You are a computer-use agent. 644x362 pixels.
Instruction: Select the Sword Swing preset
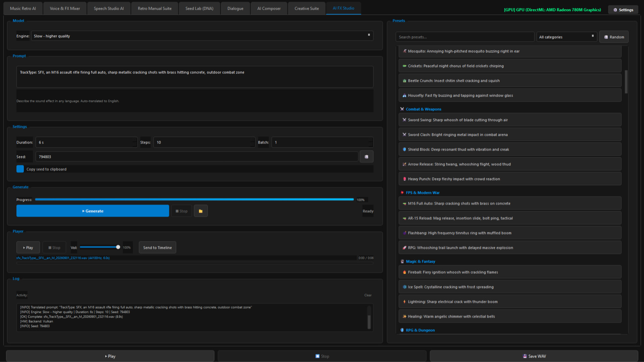[x=510, y=120]
